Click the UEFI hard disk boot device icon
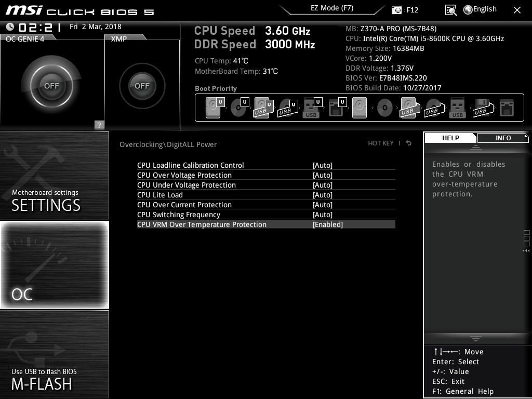 pyautogui.click(x=215, y=108)
